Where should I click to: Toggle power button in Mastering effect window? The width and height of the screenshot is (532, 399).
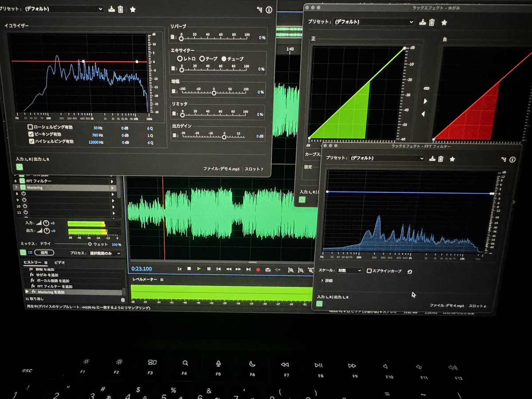[20, 167]
